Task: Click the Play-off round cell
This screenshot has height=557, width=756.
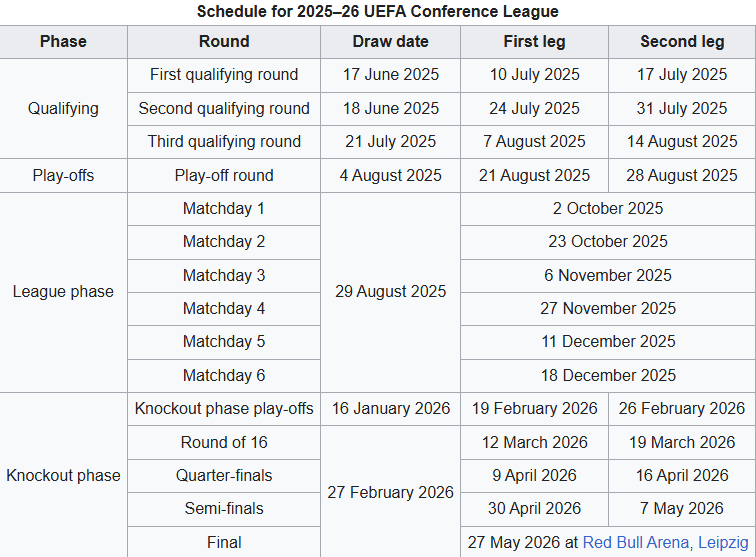Action: coord(224,176)
